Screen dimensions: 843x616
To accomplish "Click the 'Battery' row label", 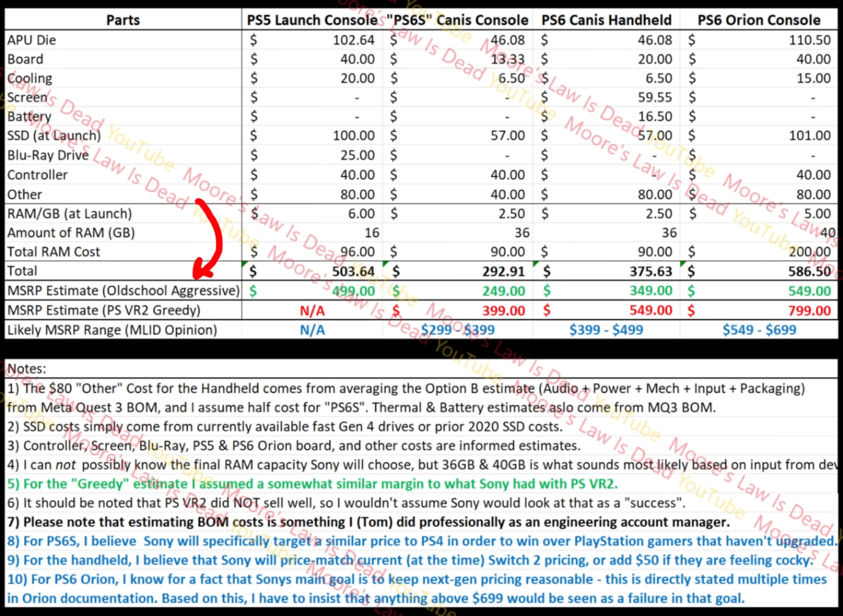I will pyautogui.click(x=29, y=117).
